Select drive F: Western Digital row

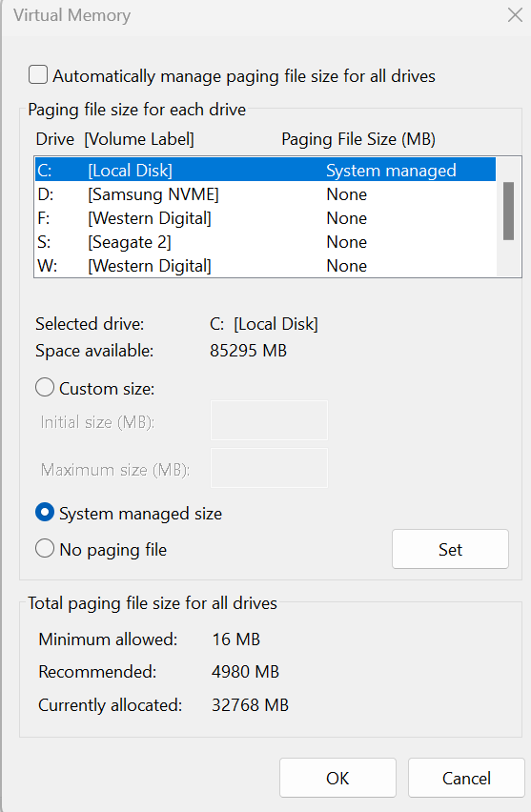[265, 218]
